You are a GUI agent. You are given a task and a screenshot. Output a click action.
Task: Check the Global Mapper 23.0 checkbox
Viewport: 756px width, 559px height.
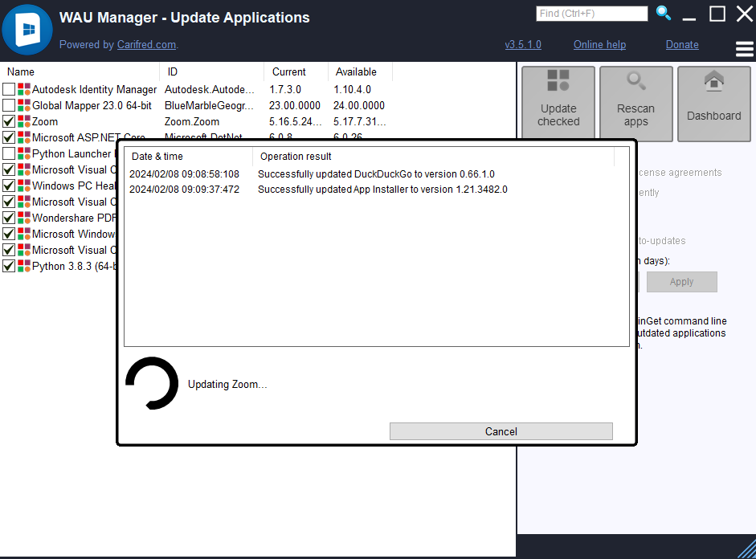click(x=9, y=105)
